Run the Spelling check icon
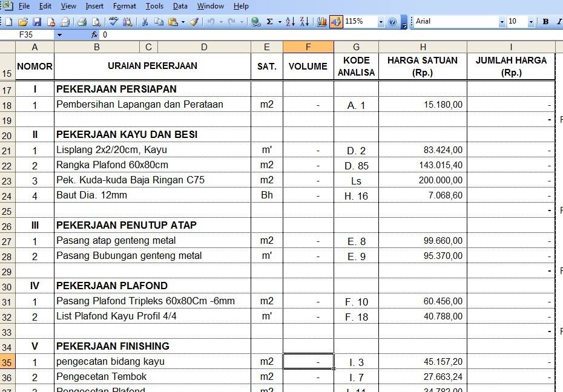This screenshot has height=392, width=563. click(113, 22)
